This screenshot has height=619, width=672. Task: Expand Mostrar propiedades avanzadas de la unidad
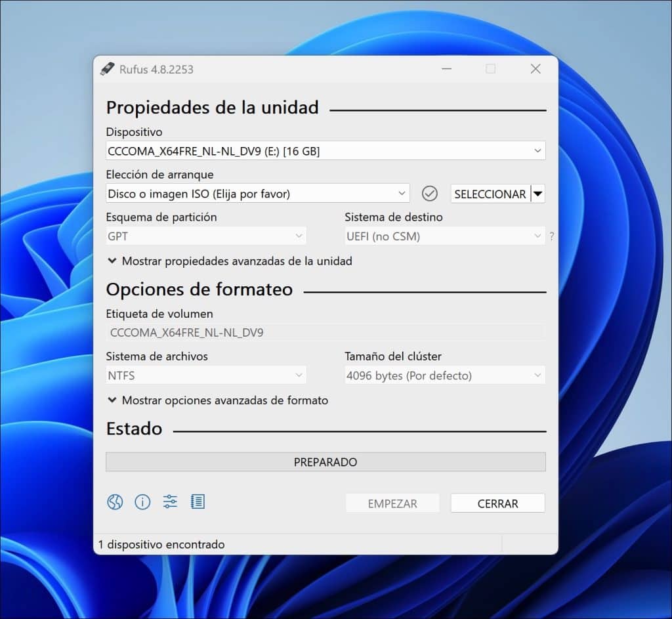pos(230,261)
